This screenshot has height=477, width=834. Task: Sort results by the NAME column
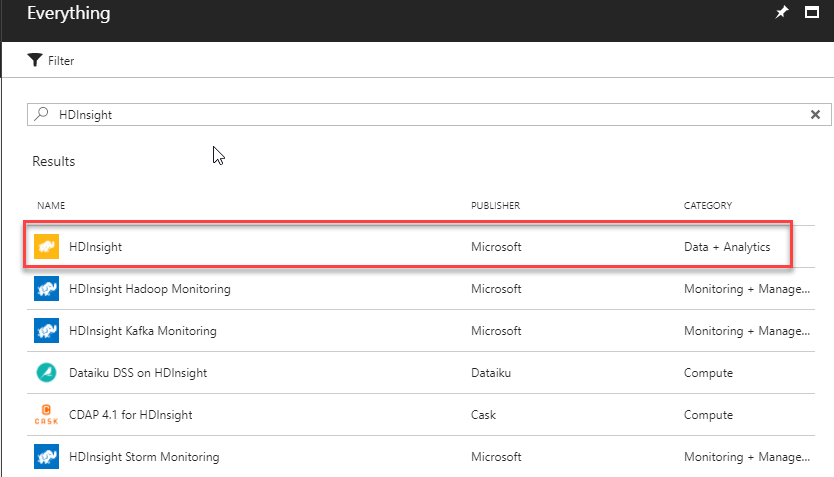pos(51,206)
